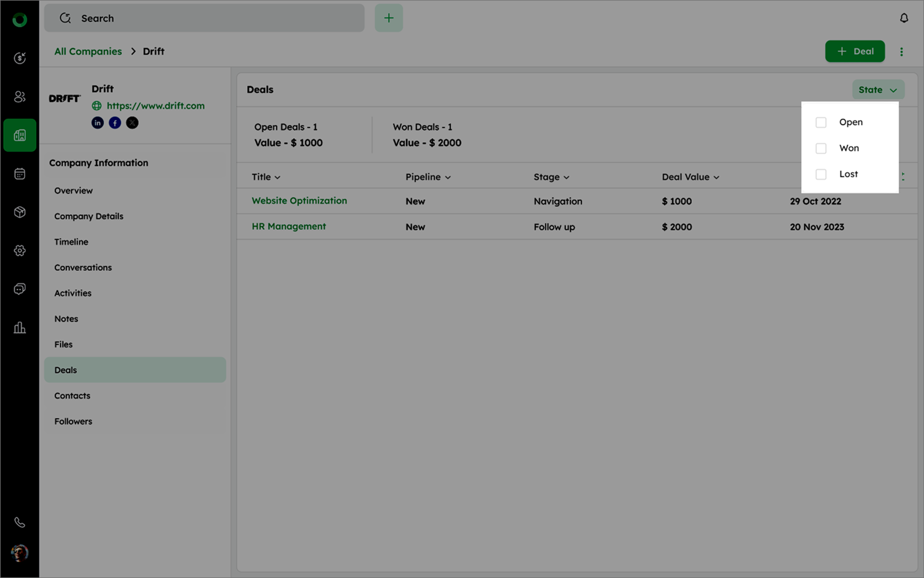Open the Timeline section
Image resolution: width=924 pixels, height=578 pixels.
71,242
